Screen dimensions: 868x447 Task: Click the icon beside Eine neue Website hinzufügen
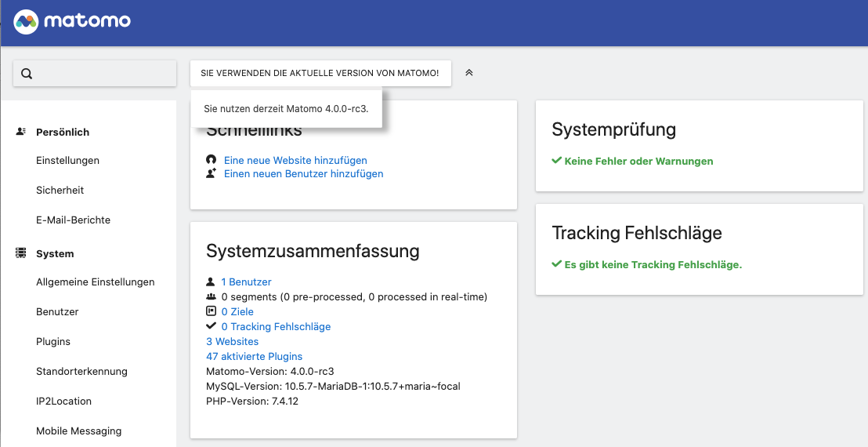[x=211, y=160]
